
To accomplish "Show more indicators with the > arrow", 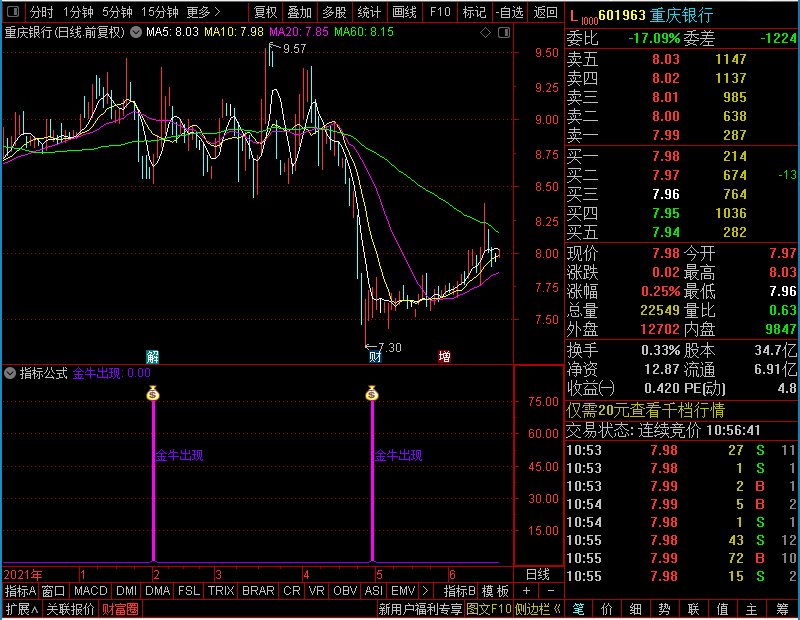I will click(426, 591).
